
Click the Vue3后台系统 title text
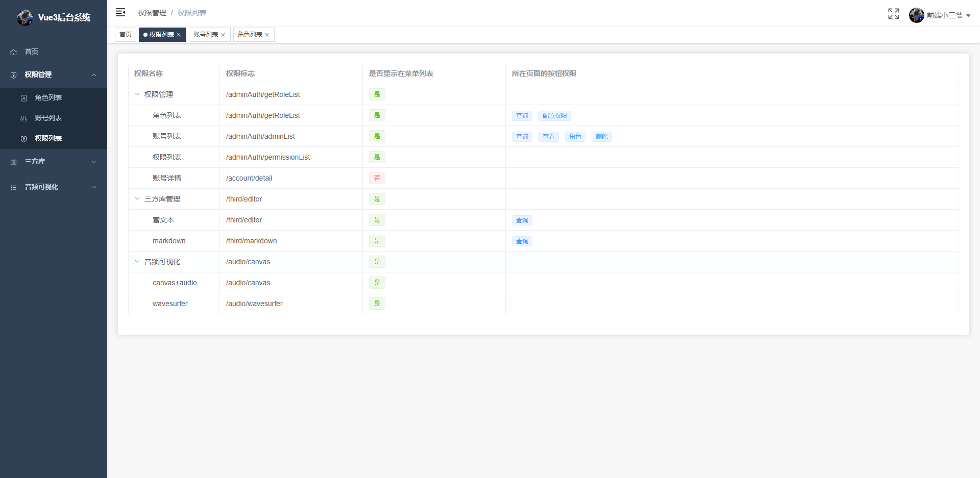coord(64,17)
